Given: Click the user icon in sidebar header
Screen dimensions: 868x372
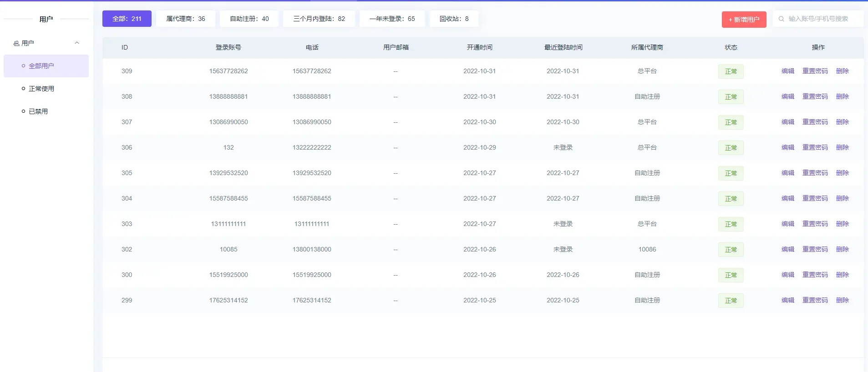Looking at the screenshot, I should pyautogui.click(x=16, y=43).
